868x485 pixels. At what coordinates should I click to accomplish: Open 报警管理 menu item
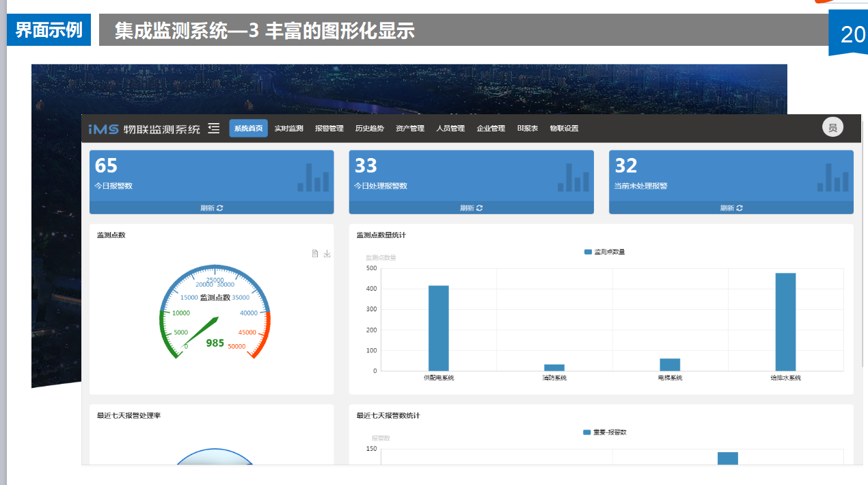point(329,129)
